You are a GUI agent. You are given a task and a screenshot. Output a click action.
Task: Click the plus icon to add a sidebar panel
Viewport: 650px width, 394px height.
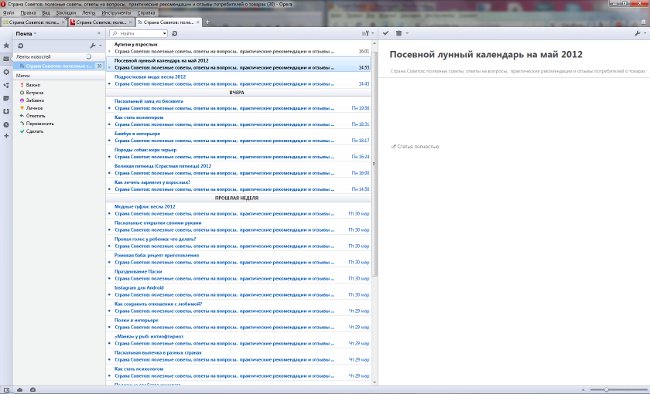6,136
